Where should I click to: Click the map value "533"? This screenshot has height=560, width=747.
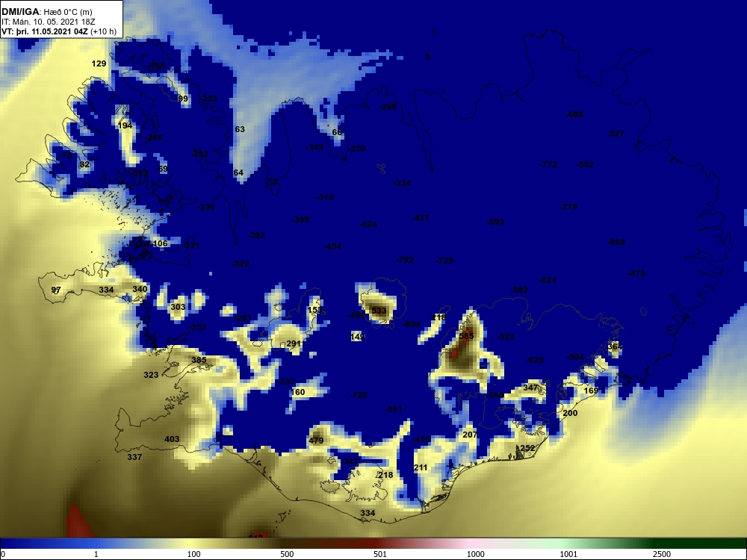pyautogui.click(x=379, y=311)
